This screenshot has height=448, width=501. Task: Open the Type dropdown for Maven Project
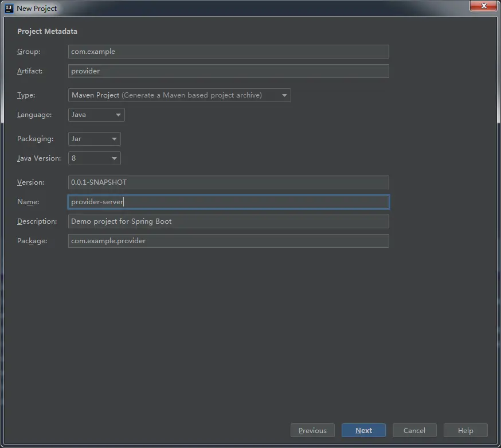pyautogui.click(x=179, y=95)
